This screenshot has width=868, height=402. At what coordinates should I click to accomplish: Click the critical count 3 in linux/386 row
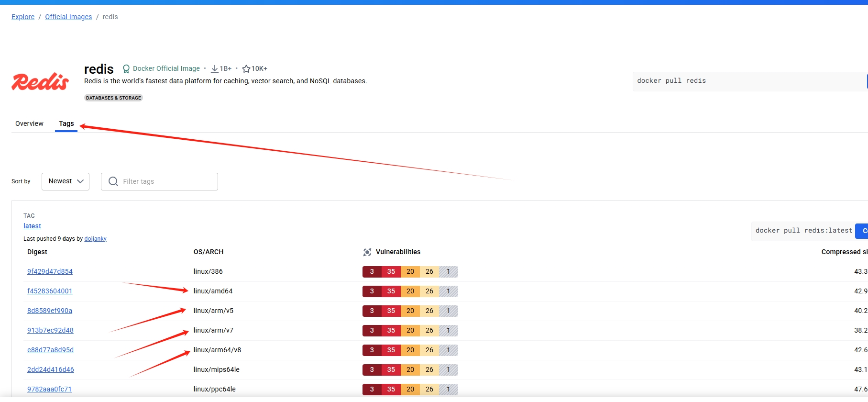(x=372, y=272)
